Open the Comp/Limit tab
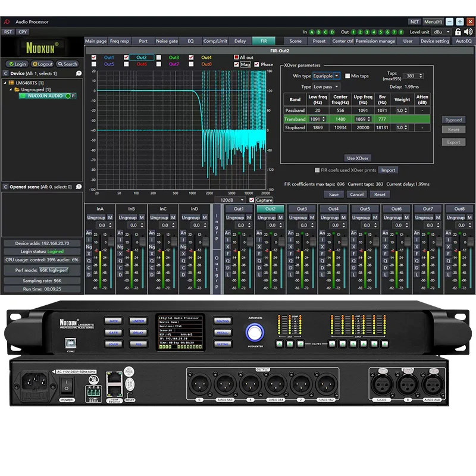The height and width of the screenshot is (476, 476). pos(215,41)
